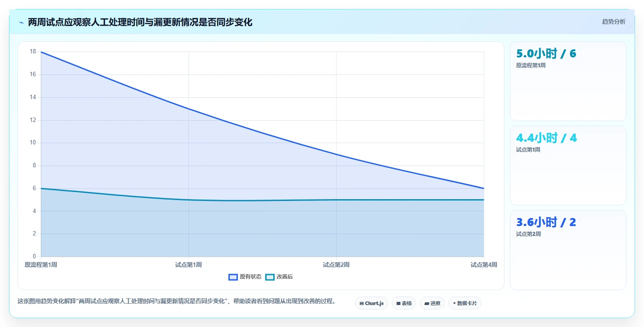Click the 原有状态 legend text
The height and width of the screenshot is (327, 644).
point(250,277)
